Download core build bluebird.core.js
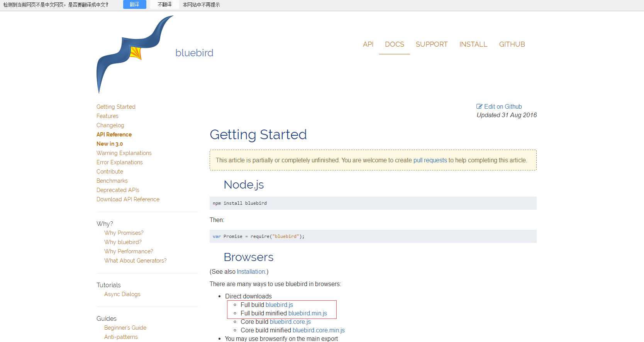644x342 pixels. click(x=290, y=322)
